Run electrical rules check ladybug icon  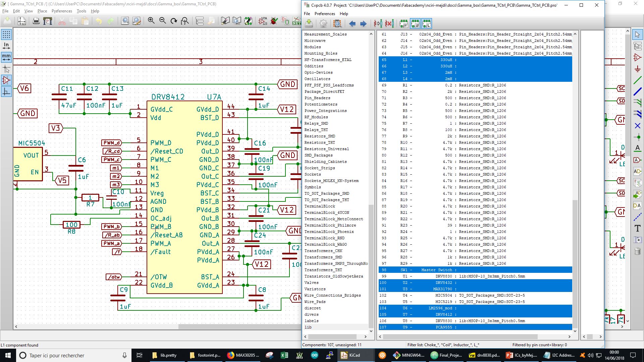click(274, 21)
